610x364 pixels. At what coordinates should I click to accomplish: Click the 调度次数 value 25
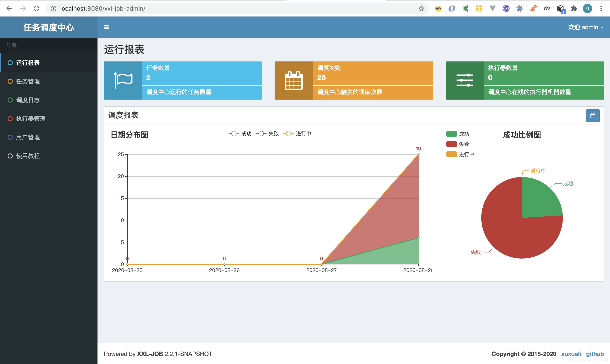point(321,78)
